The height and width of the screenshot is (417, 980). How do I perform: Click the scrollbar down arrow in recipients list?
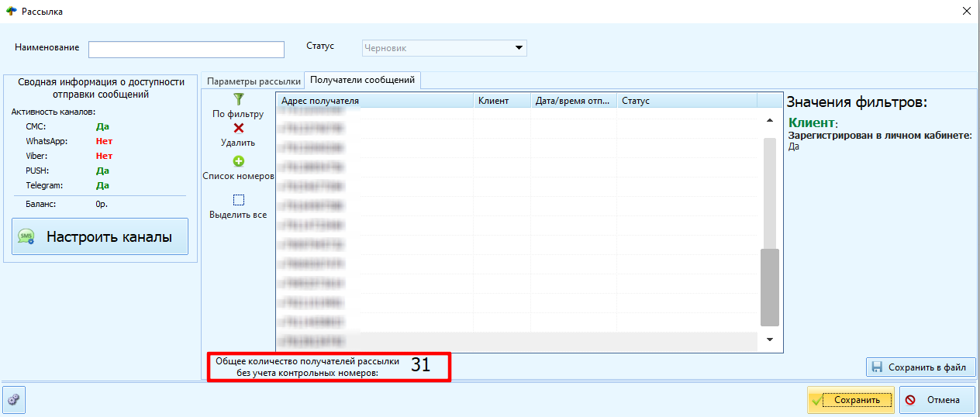[769, 339]
